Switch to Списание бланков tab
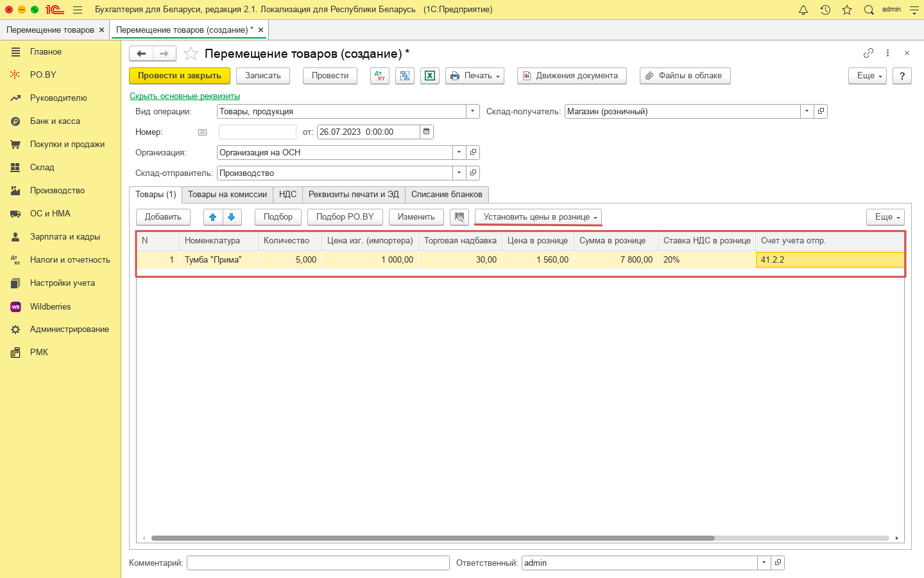924x578 pixels. point(447,195)
